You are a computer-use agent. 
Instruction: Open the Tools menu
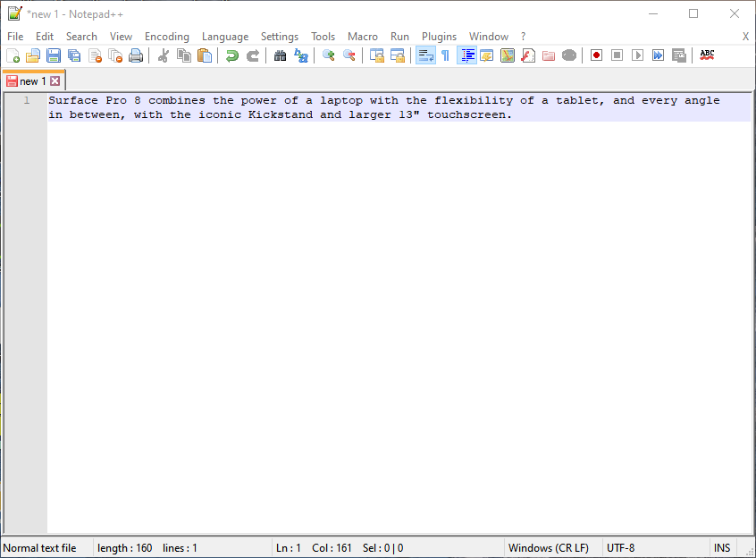pos(323,37)
